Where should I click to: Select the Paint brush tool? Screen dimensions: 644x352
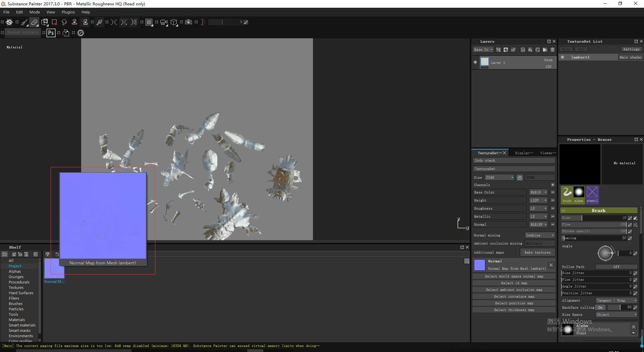pos(24,22)
